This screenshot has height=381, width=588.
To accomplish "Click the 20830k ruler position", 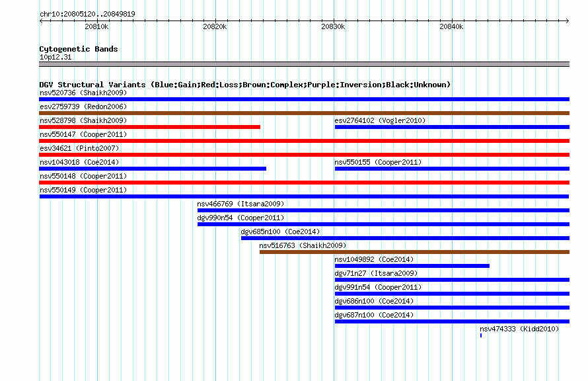I will pyautogui.click(x=333, y=26).
